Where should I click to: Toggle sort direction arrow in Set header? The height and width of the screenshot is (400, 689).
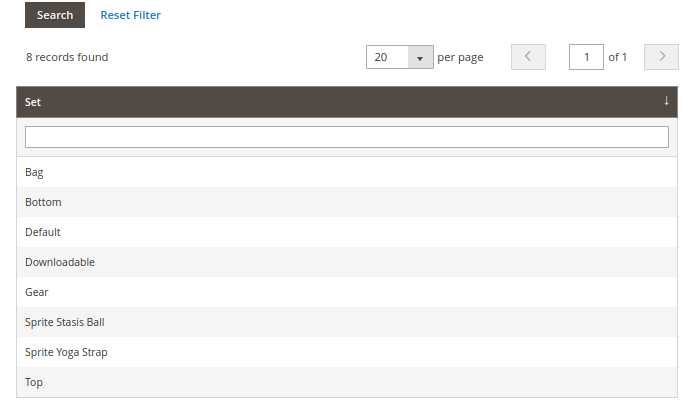[666, 101]
